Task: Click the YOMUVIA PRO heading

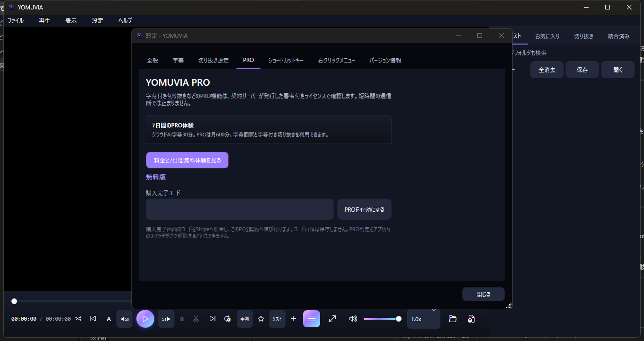Action: (x=178, y=82)
